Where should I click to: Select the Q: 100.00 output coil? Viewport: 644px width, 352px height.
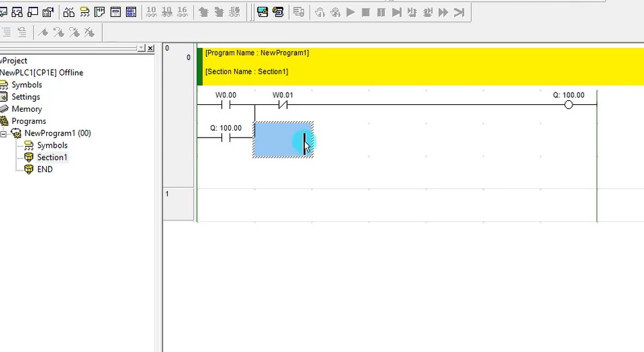[x=568, y=105]
